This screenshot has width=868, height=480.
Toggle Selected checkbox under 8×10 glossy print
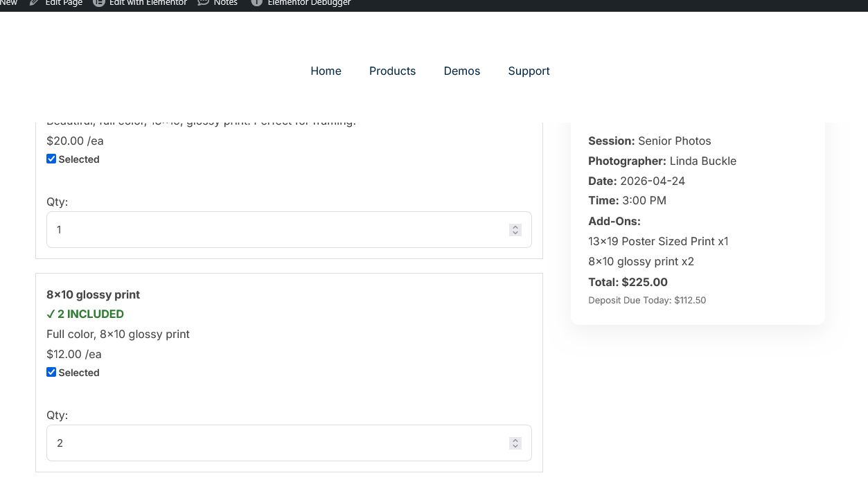coord(51,372)
